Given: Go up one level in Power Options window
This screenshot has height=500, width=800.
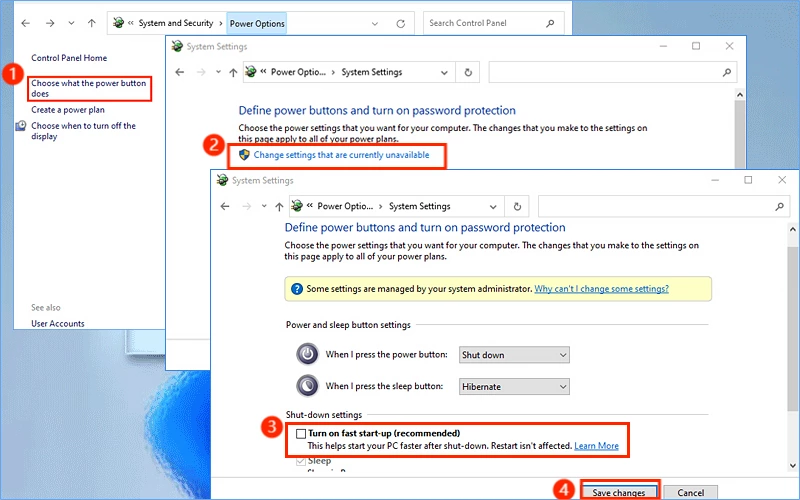Looking at the screenshot, I should [x=92, y=23].
